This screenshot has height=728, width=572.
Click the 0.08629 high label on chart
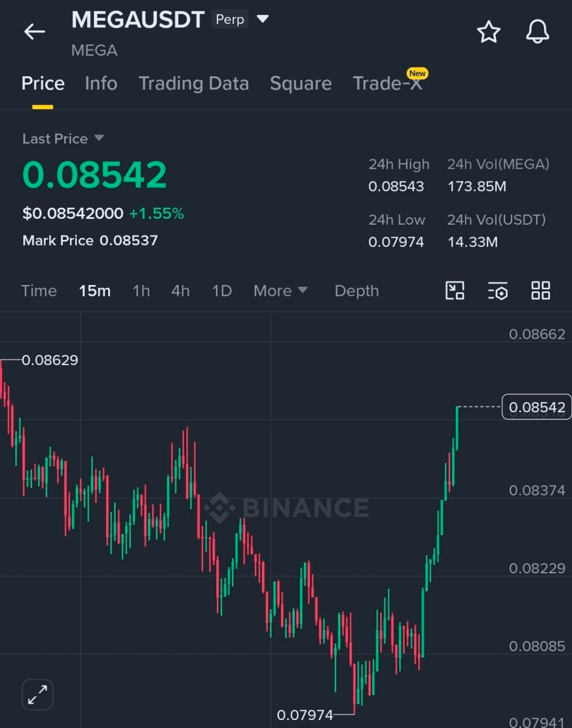[50, 360]
